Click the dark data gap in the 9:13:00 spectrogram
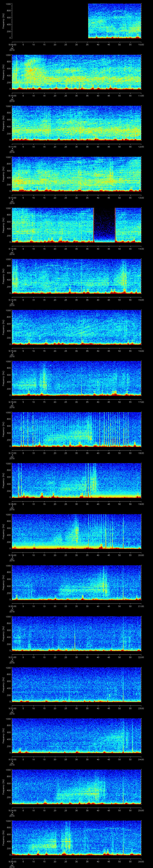153x868 pixels. point(104,224)
